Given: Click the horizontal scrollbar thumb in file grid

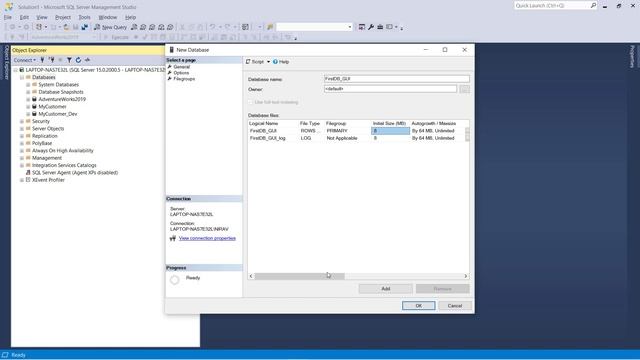Looking at the screenshot, I should click(300, 276).
